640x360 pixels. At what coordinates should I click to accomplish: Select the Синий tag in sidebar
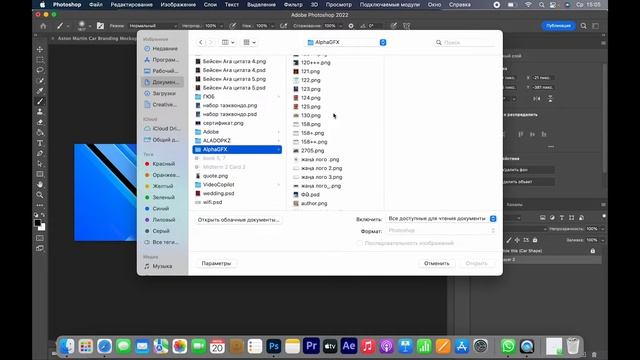coord(161,209)
